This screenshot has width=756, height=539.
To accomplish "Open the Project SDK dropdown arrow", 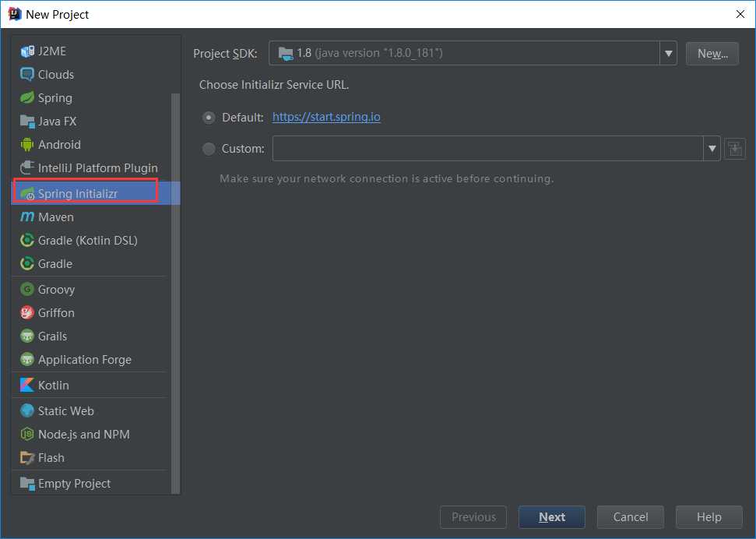I will (x=668, y=53).
